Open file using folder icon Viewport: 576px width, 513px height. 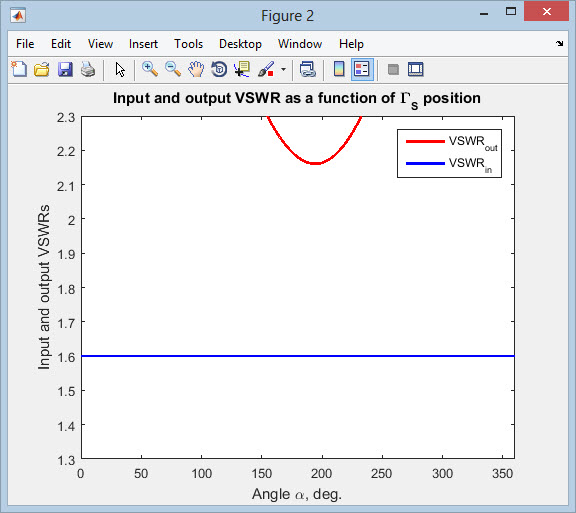tap(42, 69)
